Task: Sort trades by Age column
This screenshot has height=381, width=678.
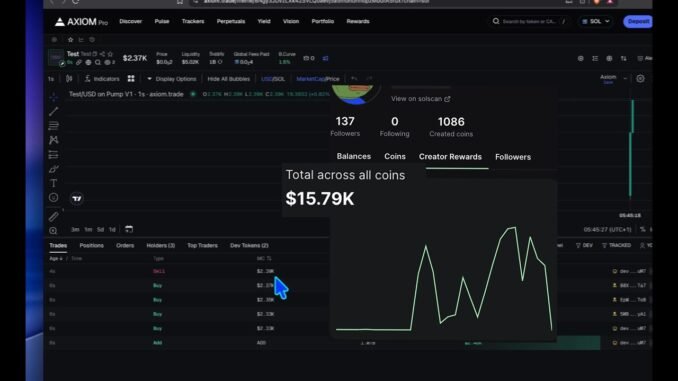Action: pyautogui.click(x=56, y=258)
